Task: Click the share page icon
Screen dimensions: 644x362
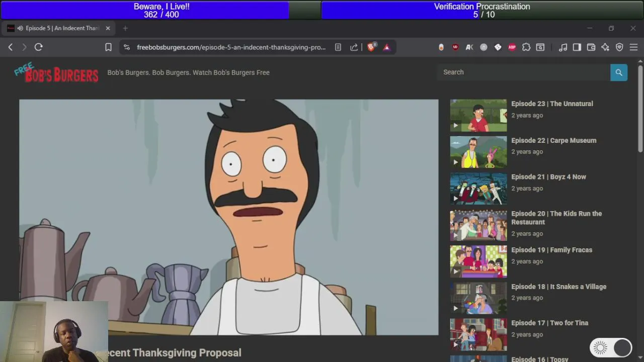Action: point(354,47)
